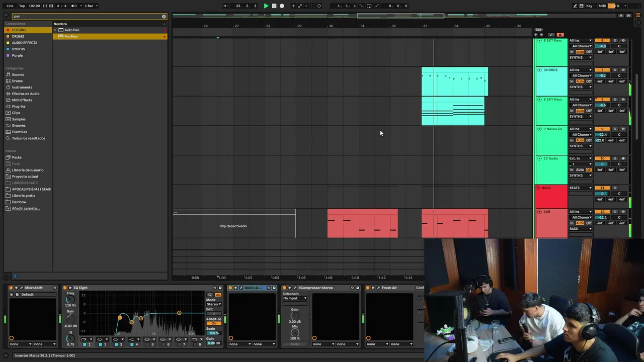Click the Arrangement Record button

(x=282, y=6)
